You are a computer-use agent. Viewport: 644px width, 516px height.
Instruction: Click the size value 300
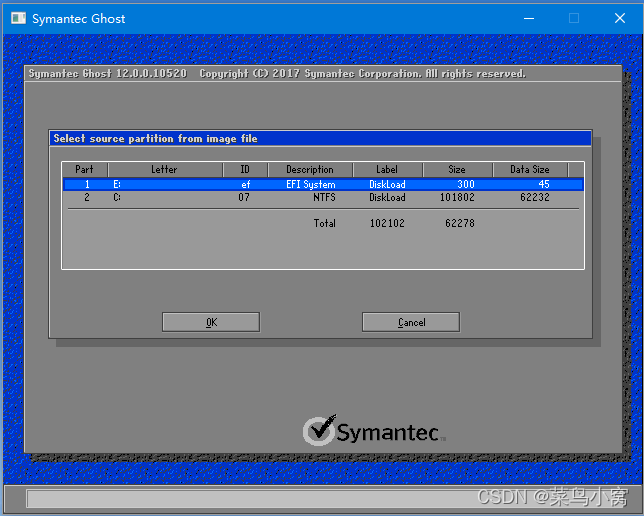click(x=466, y=184)
